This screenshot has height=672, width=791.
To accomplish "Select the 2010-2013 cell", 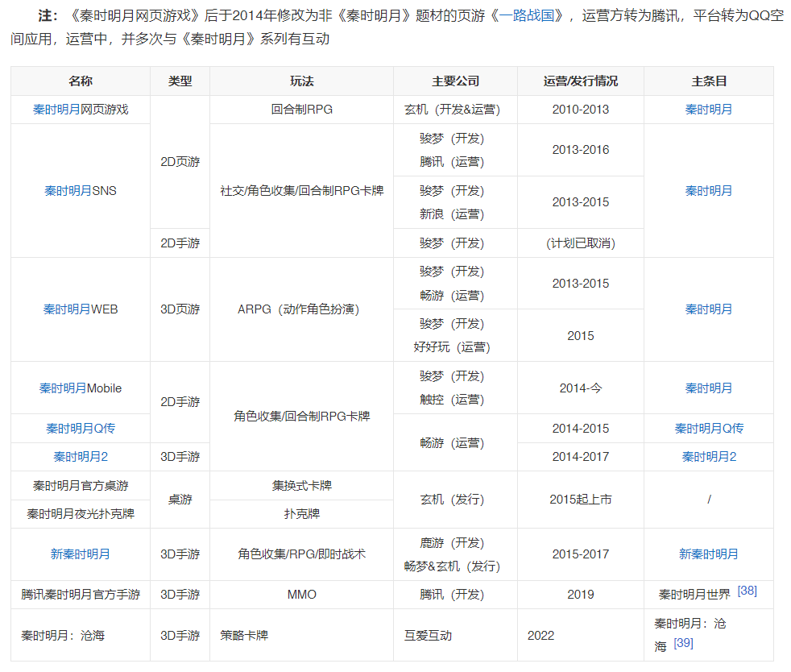I will 581,110.
